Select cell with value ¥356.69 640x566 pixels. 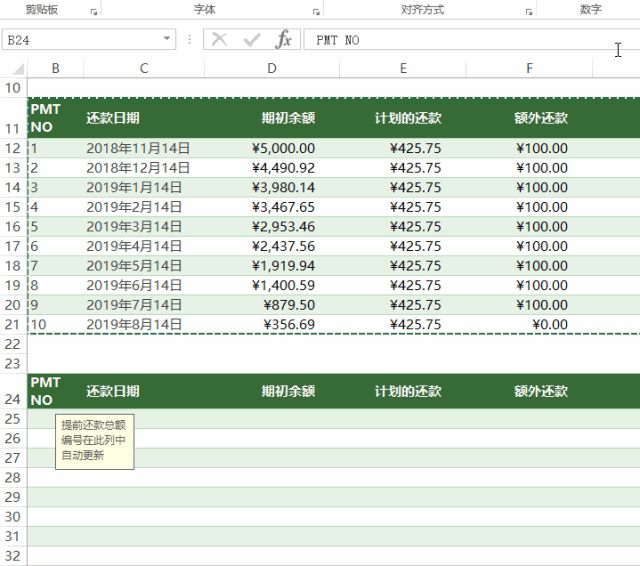(272, 324)
